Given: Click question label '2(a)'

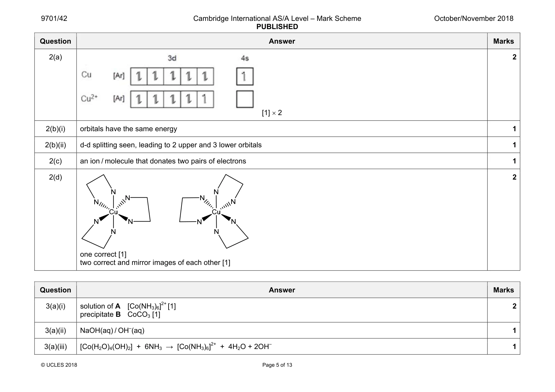Looking at the screenshot, I should pos(55,57).
